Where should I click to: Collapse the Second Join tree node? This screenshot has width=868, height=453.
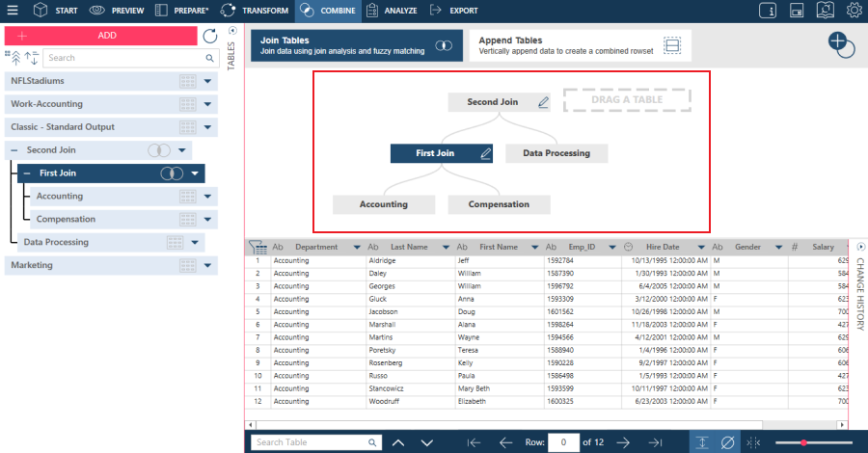click(14, 150)
